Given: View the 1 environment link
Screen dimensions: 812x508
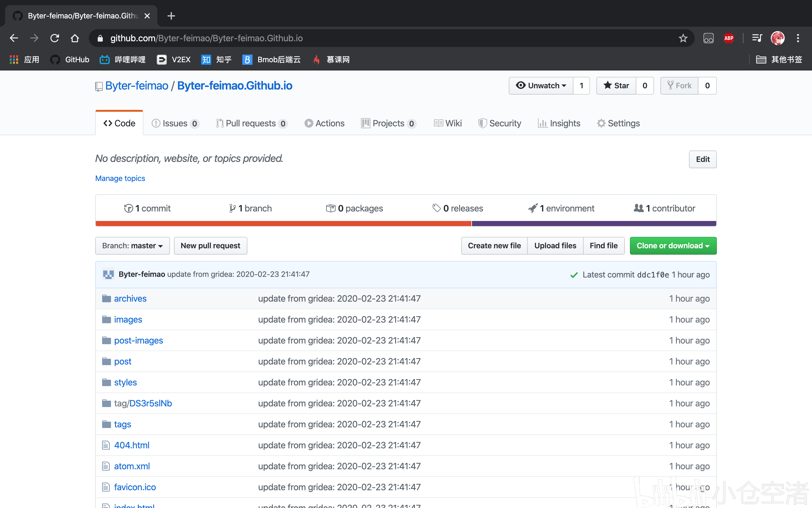Looking at the screenshot, I should pos(561,208).
